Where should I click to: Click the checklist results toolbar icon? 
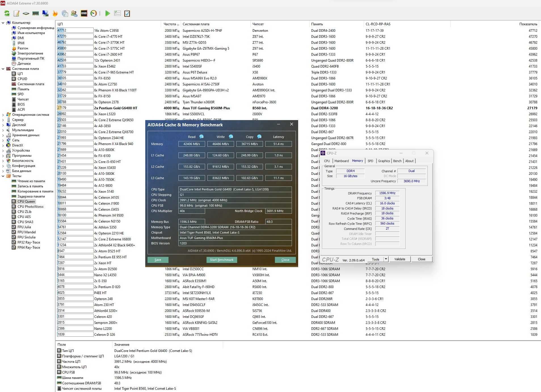pyautogui.click(x=117, y=13)
